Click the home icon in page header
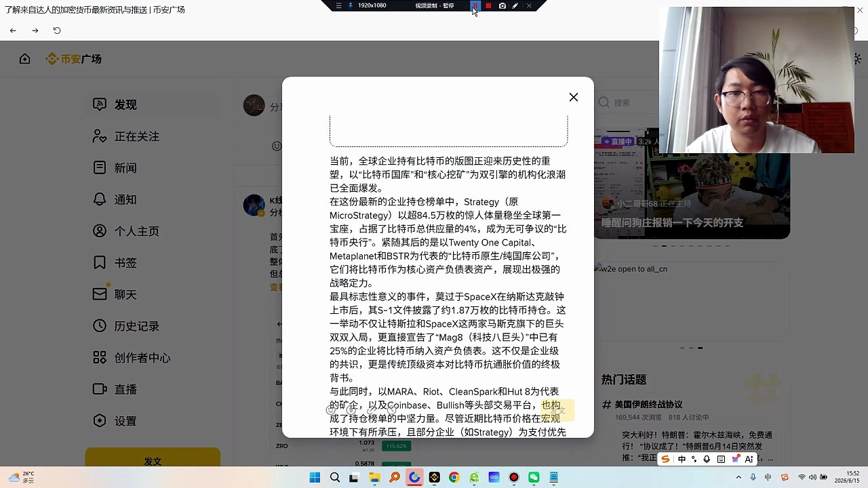 pyautogui.click(x=25, y=59)
